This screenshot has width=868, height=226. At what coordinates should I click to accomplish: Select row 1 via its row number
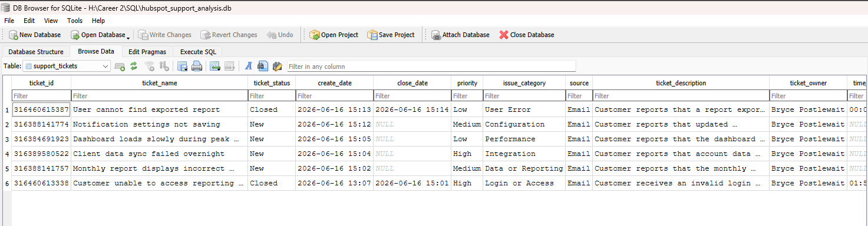[7, 109]
